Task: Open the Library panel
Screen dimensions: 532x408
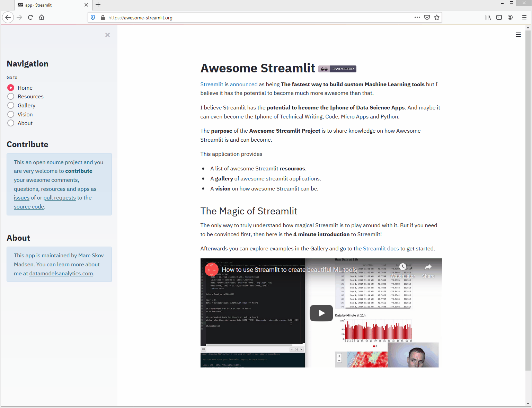Action: 488,17
